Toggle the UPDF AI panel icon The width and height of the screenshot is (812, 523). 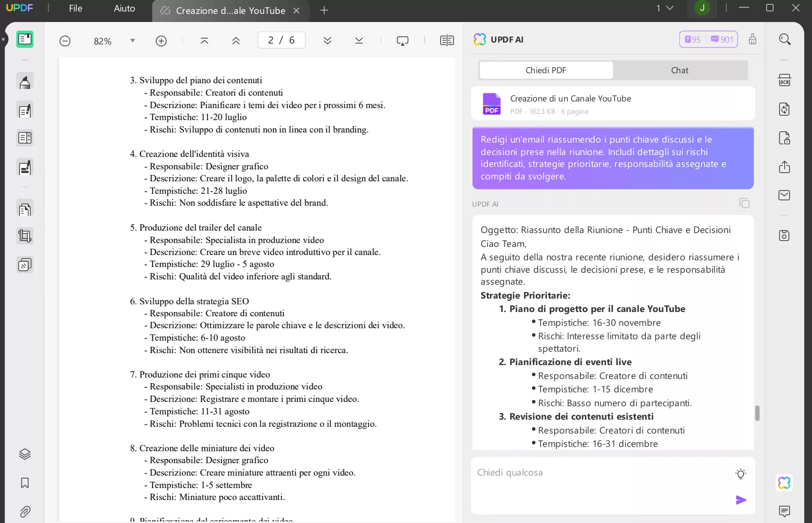(785, 483)
